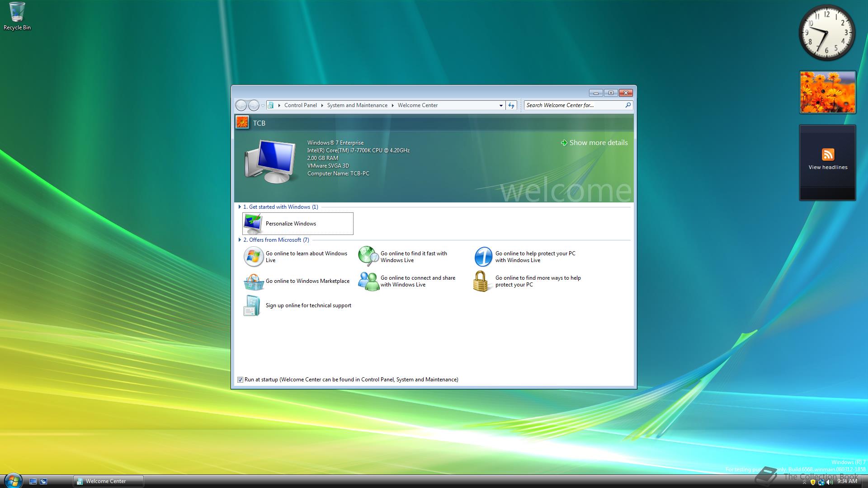
Task: Minimize the Welcome Center window
Action: (596, 93)
